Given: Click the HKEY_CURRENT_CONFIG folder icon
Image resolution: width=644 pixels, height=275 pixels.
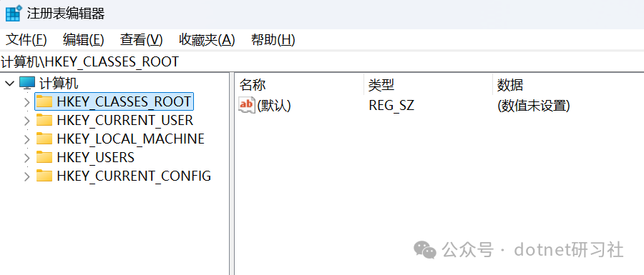Looking at the screenshot, I should [44, 176].
